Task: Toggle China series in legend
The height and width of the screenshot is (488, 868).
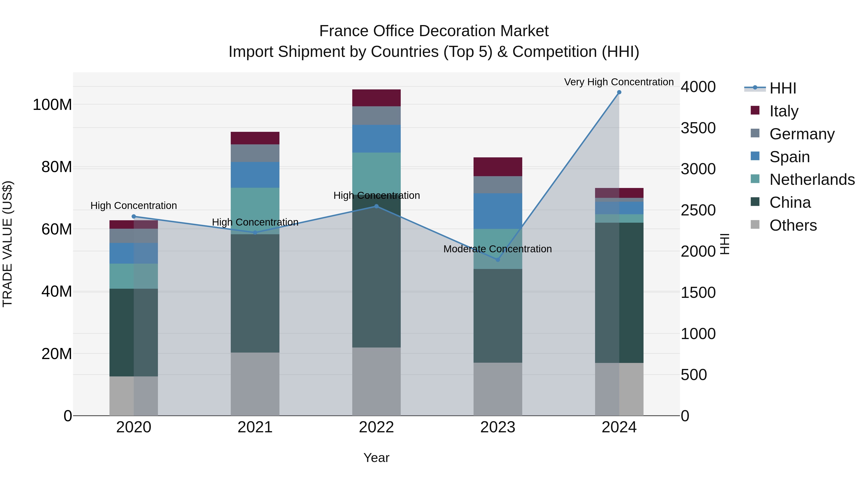Action: (780, 202)
